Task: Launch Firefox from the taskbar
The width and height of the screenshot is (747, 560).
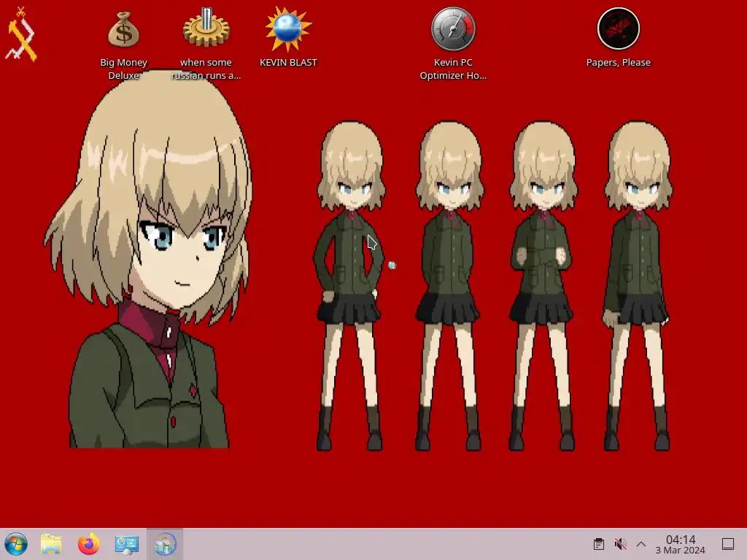Action: 88,544
